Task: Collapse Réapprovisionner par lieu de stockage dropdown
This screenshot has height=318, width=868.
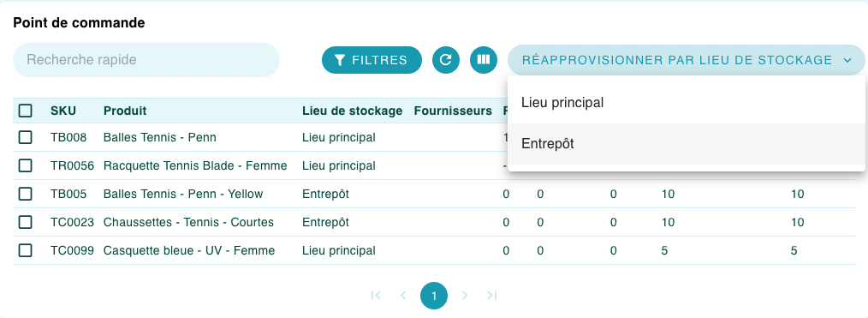Action: 686,60
